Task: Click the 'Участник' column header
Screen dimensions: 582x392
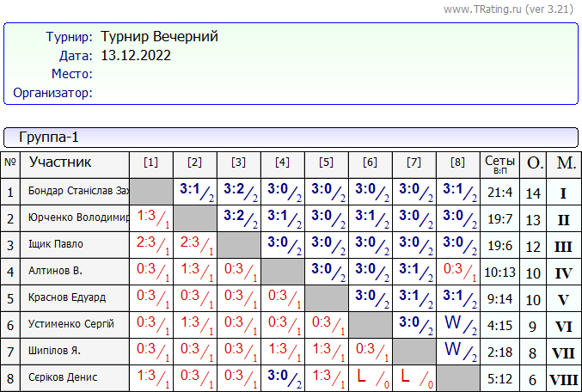Action: 60,162
